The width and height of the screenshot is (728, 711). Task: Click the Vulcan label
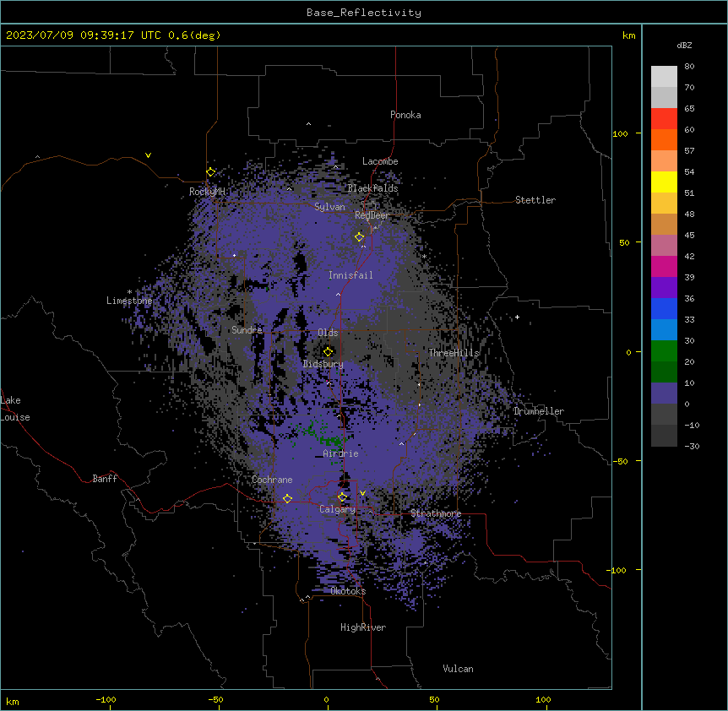click(459, 669)
